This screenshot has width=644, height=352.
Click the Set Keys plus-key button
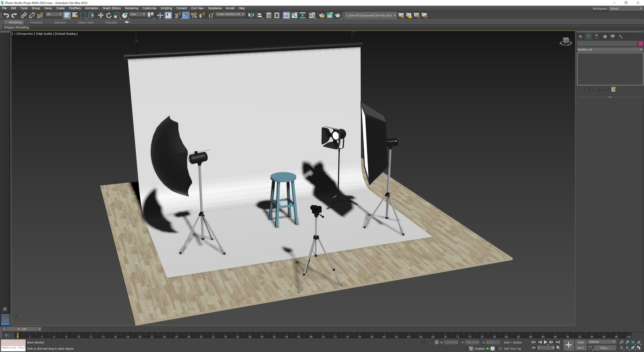569,345
